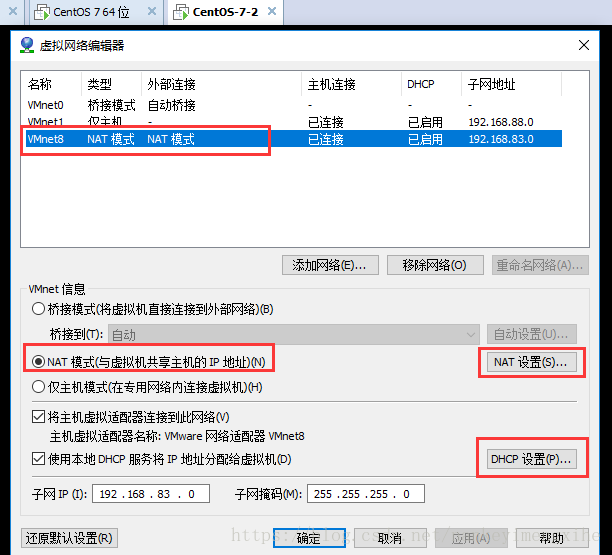Click the Virtual Network Editor globe icon

pyautogui.click(x=27, y=45)
